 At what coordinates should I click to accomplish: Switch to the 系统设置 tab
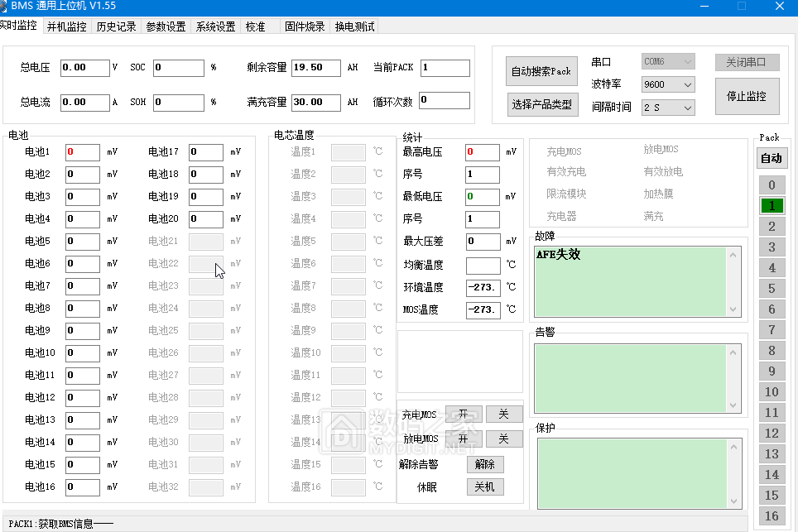(x=216, y=26)
